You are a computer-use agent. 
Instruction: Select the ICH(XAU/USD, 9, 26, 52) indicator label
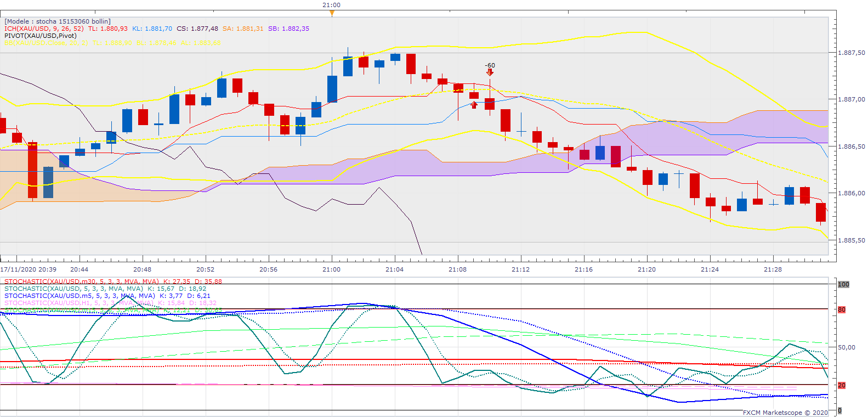click(x=44, y=29)
